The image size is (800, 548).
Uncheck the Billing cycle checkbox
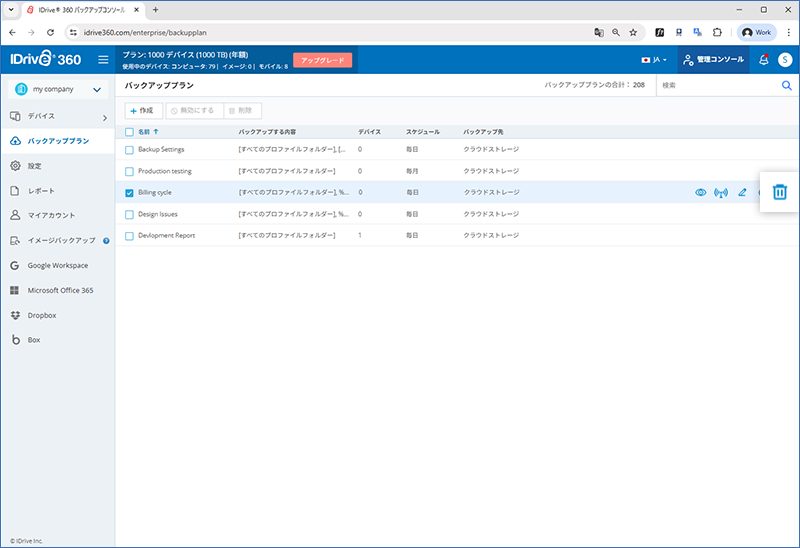point(129,192)
